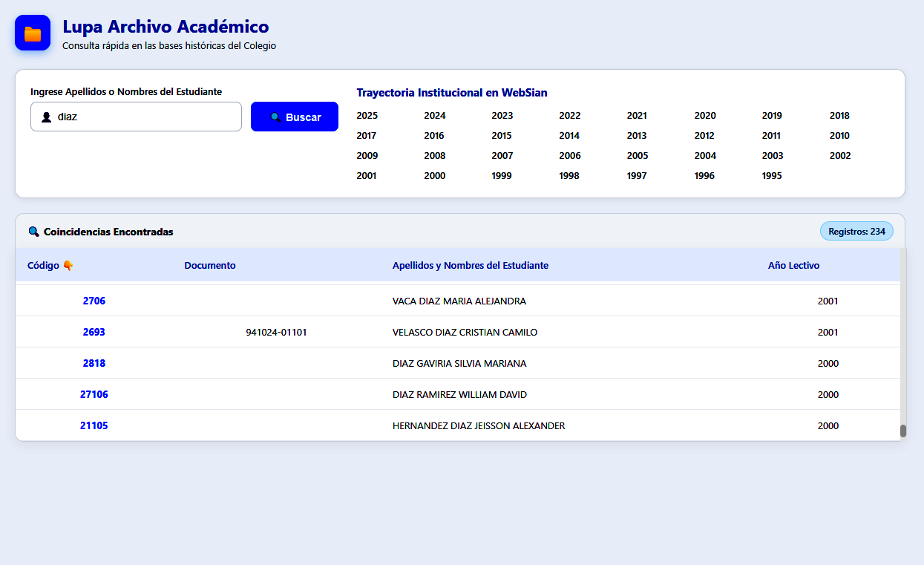
Task: Click year 2001 in VACA DIAZ row
Action: [x=828, y=301]
